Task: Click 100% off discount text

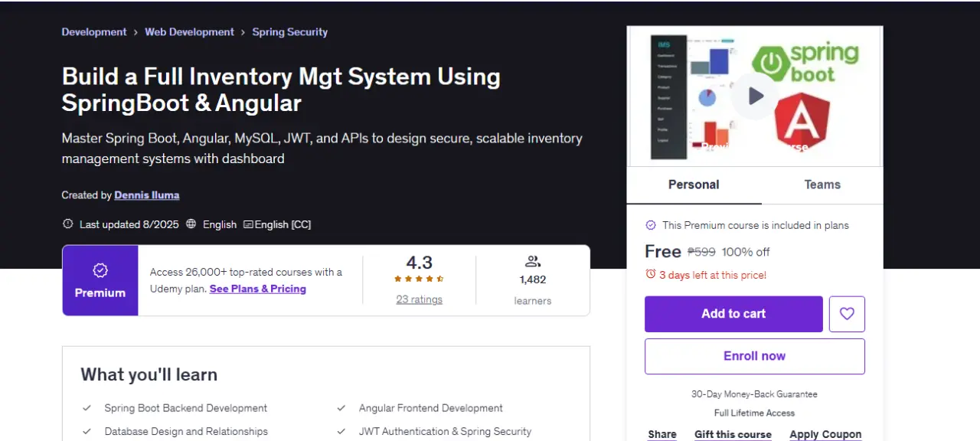Action: point(746,252)
